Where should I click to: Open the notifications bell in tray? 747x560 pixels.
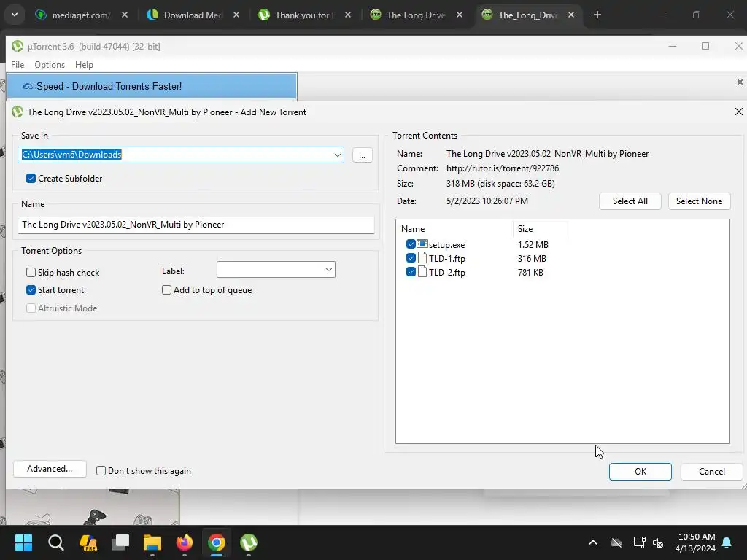727,542
